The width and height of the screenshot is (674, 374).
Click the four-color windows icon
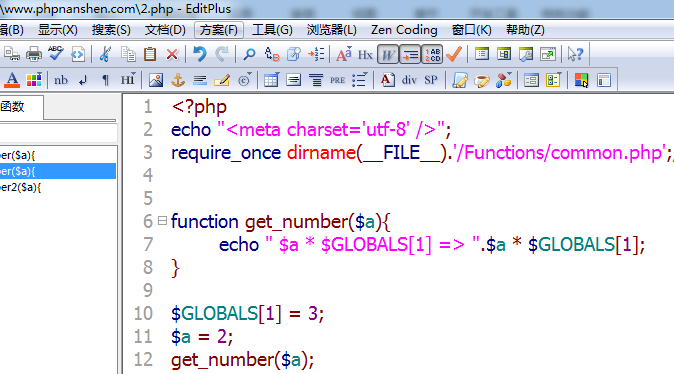[581, 80]
